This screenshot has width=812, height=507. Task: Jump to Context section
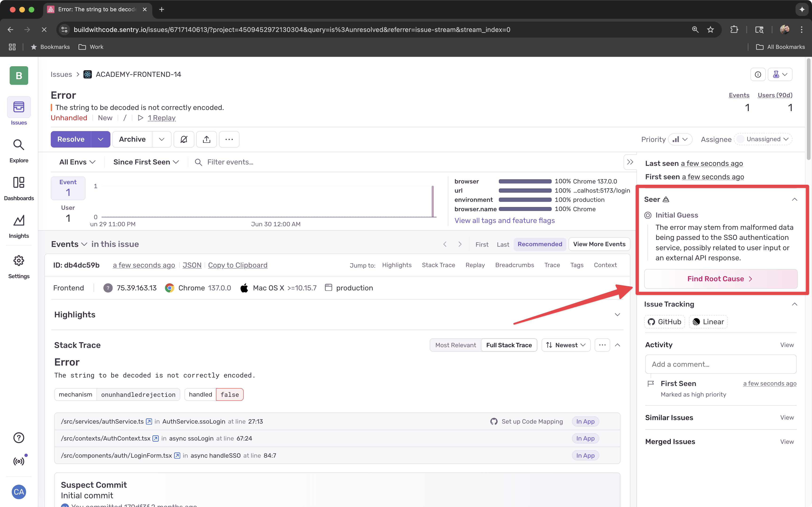coord(605,265)
